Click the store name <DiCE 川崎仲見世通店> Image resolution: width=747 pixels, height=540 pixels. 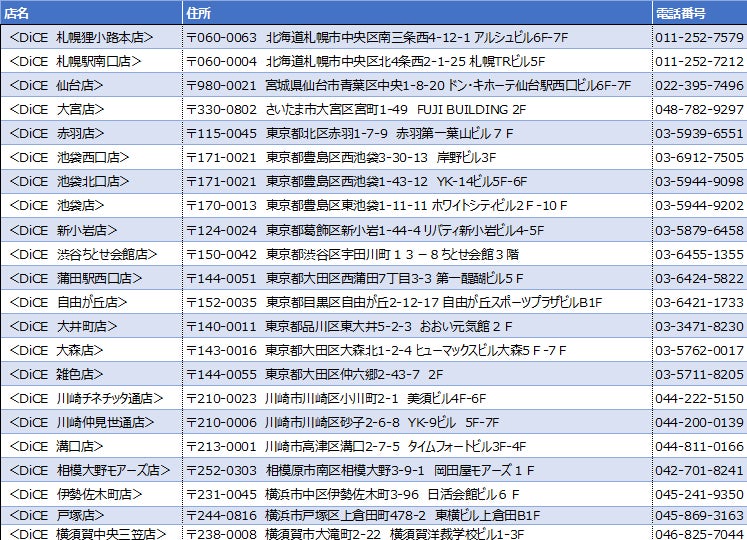coord(82,422)
